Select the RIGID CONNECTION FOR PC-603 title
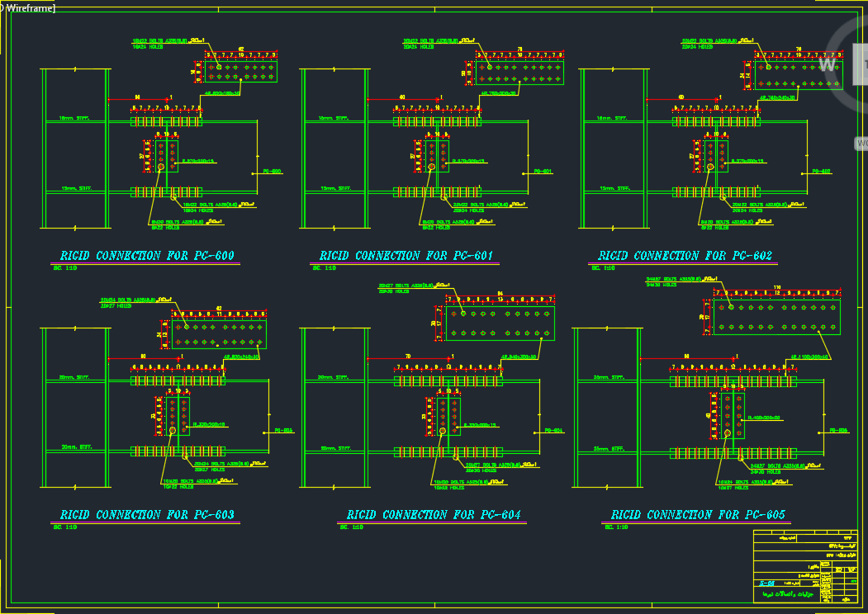Image resolution: width=868 pixels, height=614 pixels. coord(146,515)
